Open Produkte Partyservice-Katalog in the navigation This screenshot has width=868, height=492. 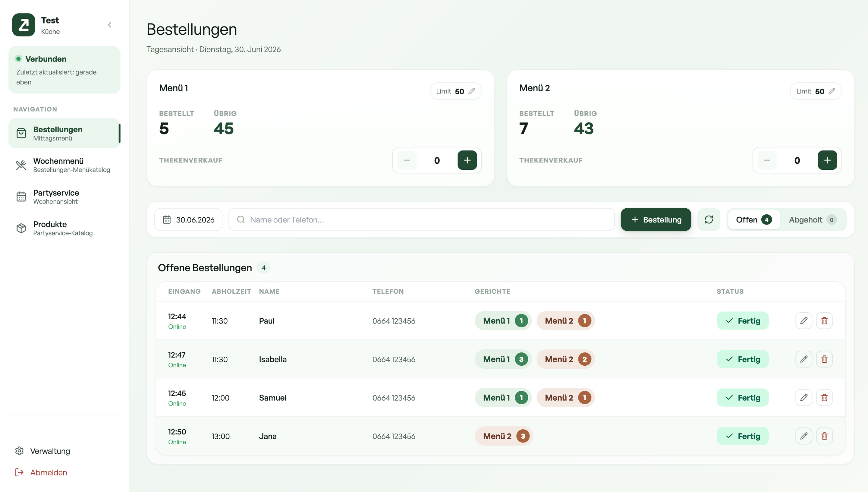coord(64,228)
